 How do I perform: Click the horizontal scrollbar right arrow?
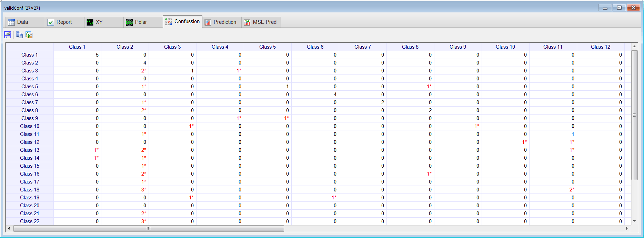(627, 228)
